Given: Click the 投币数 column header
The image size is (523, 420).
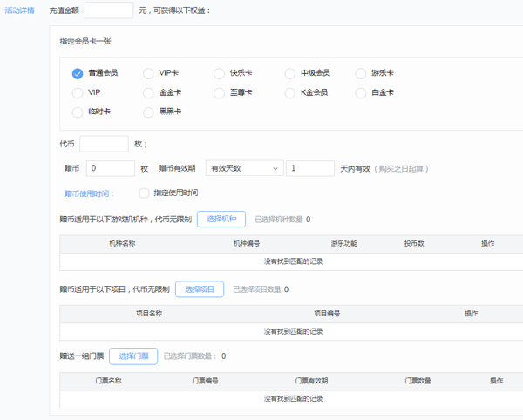Looking at the screenshot, I should point(414,244).
